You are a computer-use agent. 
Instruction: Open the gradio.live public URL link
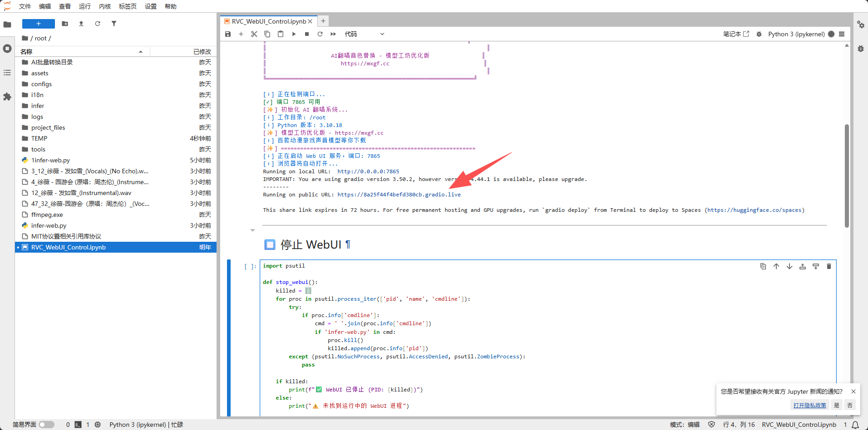pyautogui.click(x=399, y=195)
